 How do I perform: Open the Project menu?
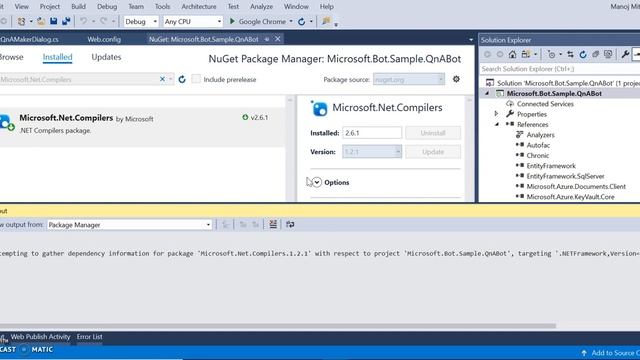point(50,7)
